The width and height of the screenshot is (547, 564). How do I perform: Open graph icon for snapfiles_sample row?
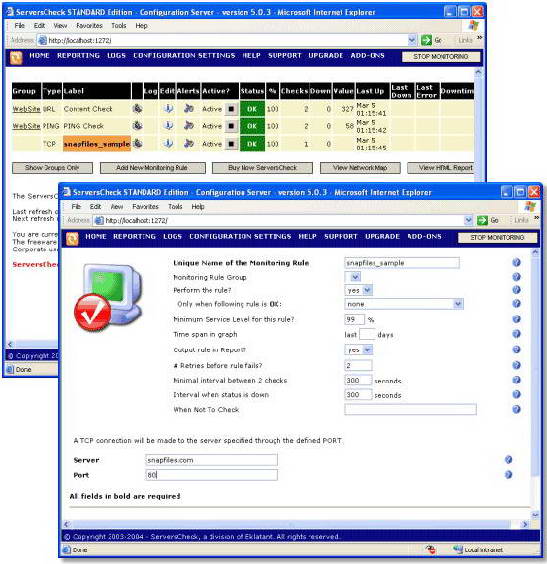pos(137,144)
